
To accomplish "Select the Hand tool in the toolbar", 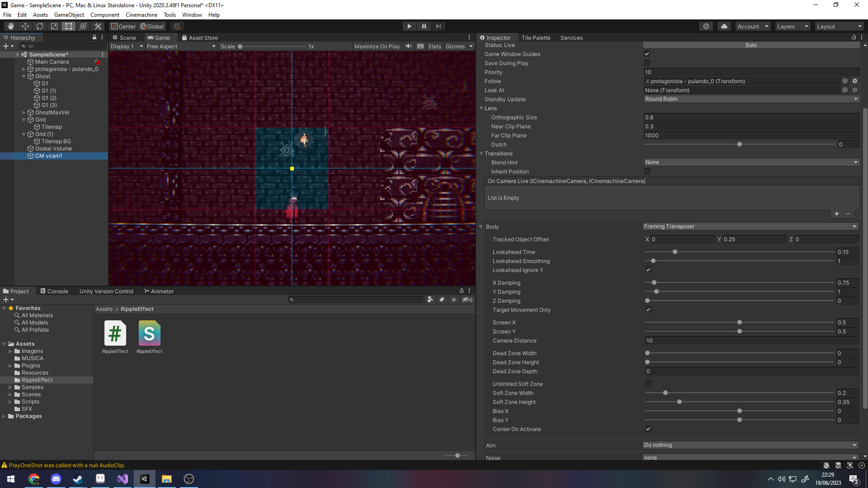I will [x=10, y=26].
